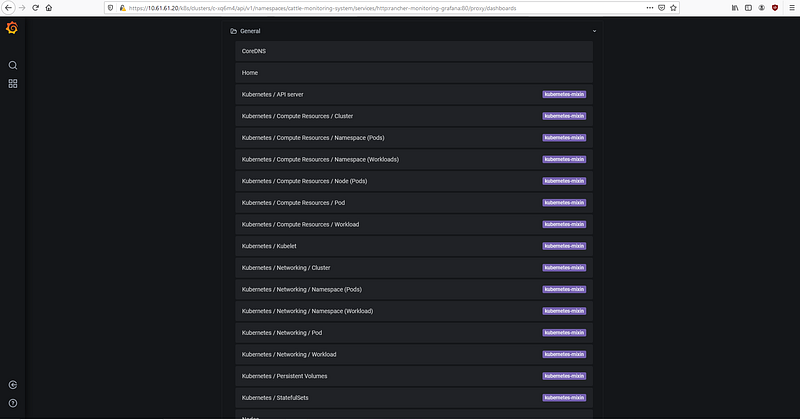Viewport: 800px width, 420px height.
Task: Click kubernetes-mixin tag on StatefulSets row
Action: (x=564, y=398)
